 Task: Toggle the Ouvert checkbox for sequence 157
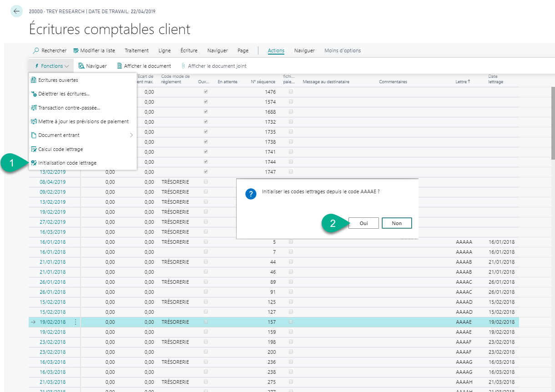(206, 322)
